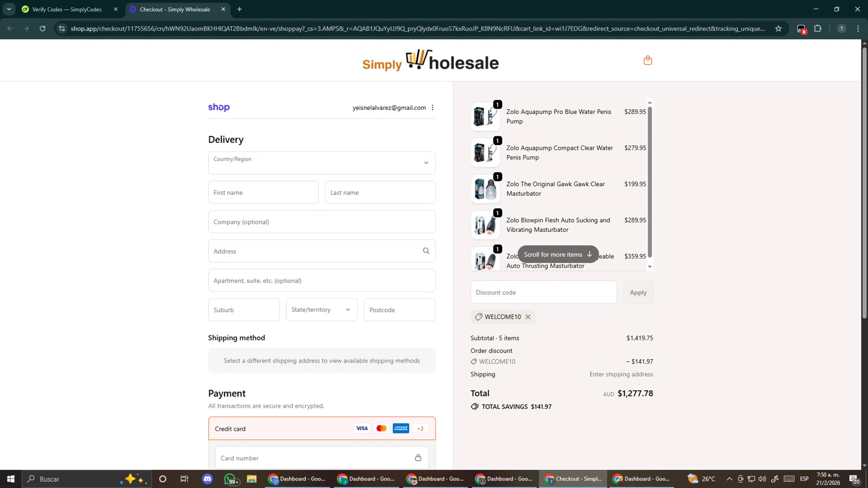Click Zolo Aquapump Compact Clear thumbnail
This screenshot has height=488, width=868.
point(485,153)
